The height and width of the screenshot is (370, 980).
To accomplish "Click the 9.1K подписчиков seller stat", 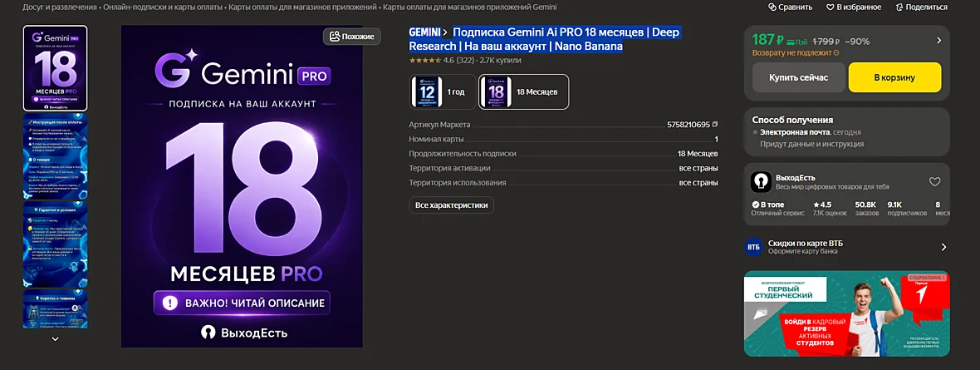I will [907, 209].
